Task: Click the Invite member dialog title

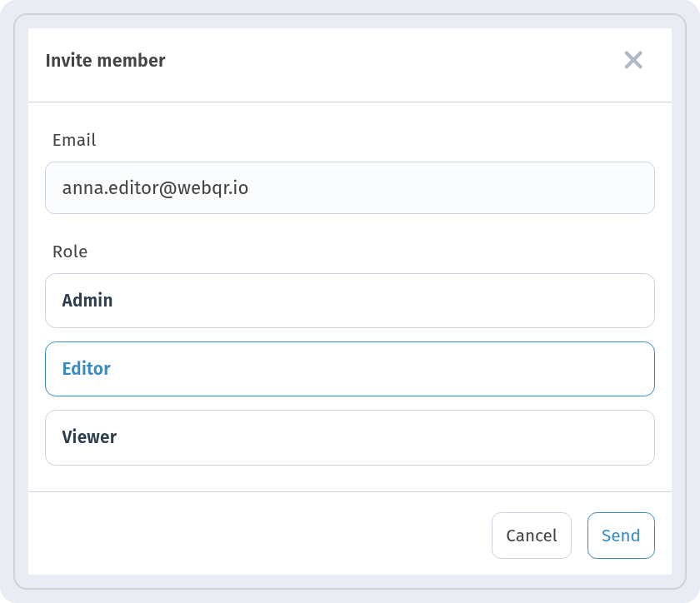Action: pos(105,61)
